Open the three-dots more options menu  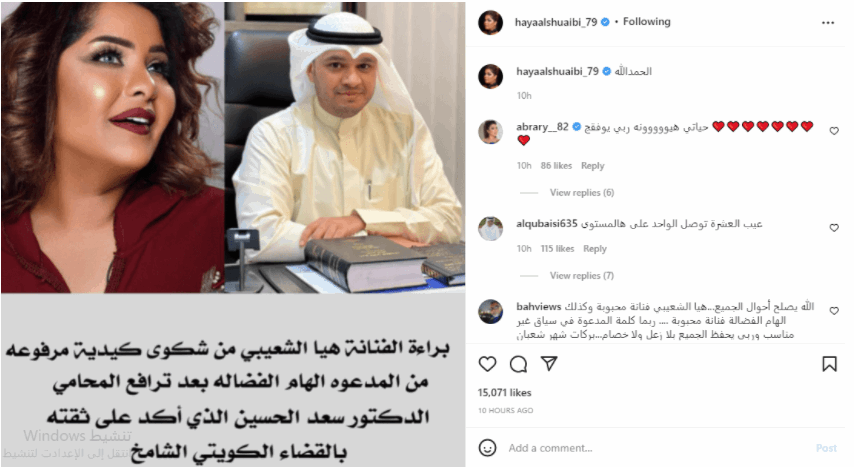point(828,23)
